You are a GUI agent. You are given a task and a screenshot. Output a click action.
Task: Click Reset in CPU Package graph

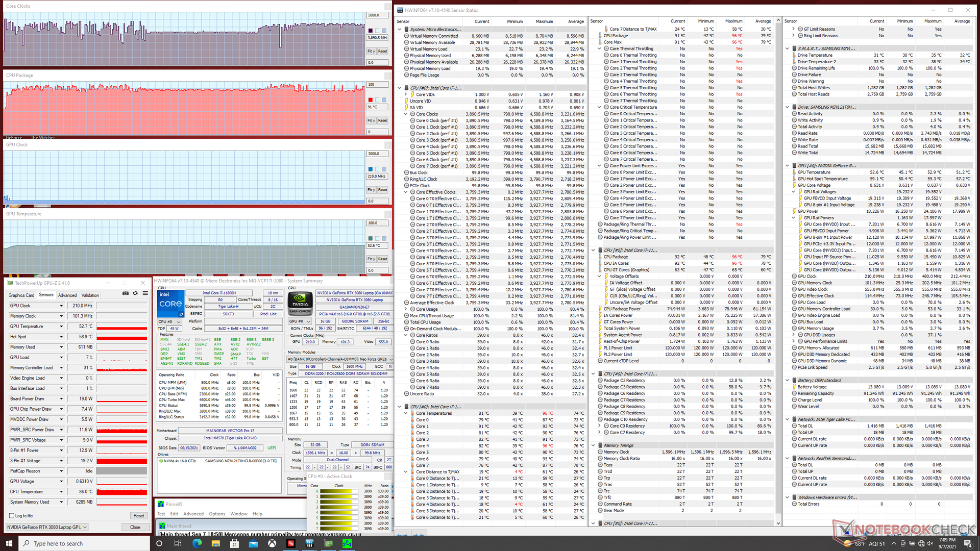(x=383, y=121)
